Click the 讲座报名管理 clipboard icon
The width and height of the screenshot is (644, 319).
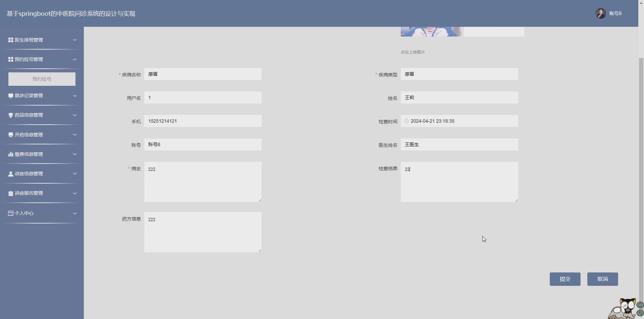(x=11, y=193)
